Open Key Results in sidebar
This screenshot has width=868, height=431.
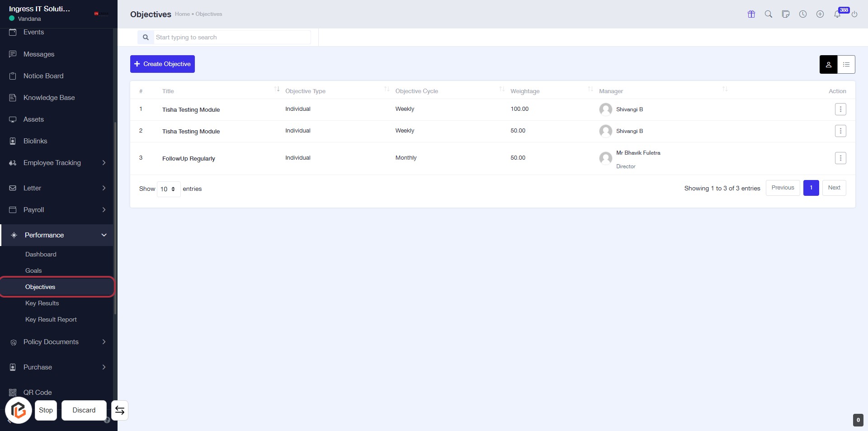click(42, 303)
